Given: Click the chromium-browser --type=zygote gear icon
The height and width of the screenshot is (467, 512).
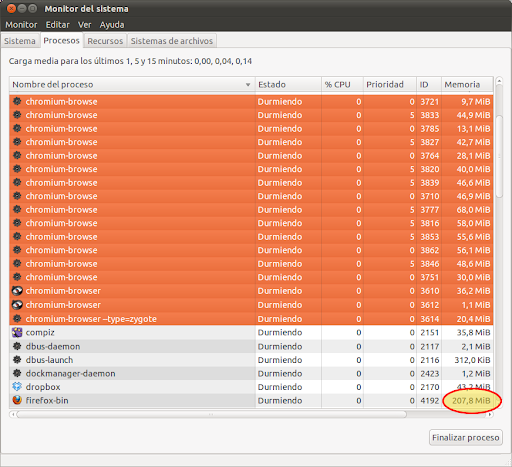Looking at the screenshot, I should [17, 318].
